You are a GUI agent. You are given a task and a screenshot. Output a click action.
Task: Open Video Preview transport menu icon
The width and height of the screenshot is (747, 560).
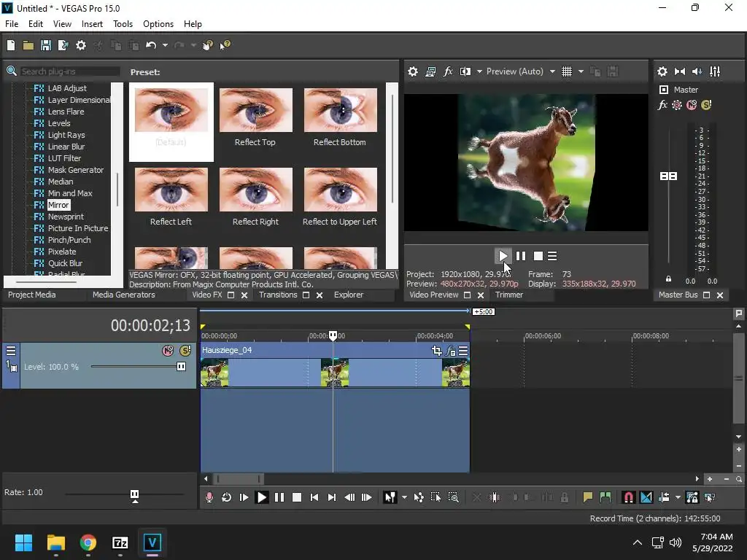click(x=552, y=256)
